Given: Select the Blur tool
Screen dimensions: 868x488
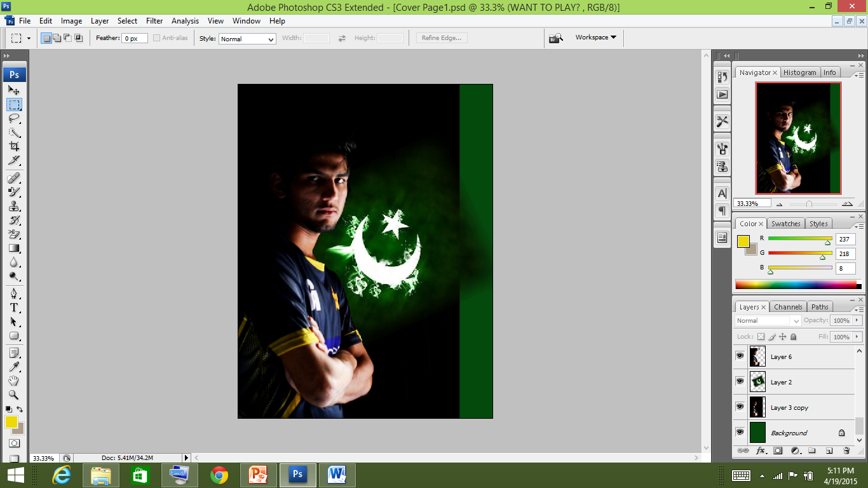Looking at the screenshot, I should (14, 262).
